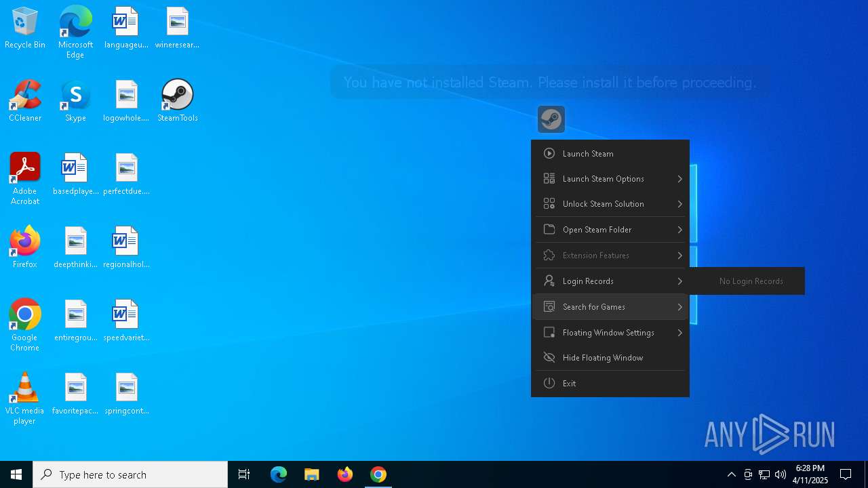The height and width of the screenshot is (488, 868).
Task: Select the perfectdue... image file icon
Action: (x=126, y=174)
